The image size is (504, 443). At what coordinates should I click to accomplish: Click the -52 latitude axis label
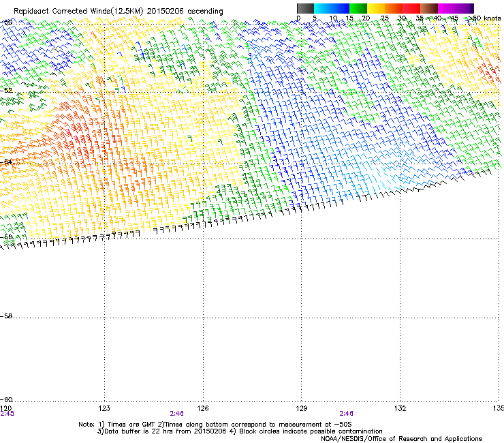click(6, 91)
